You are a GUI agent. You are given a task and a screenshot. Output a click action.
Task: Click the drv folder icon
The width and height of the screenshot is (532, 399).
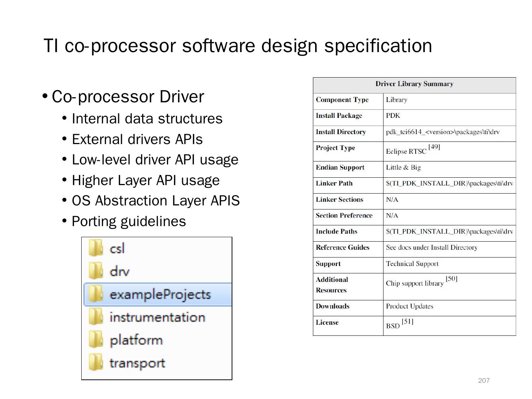pyautogui.click(x=96, y=271)
